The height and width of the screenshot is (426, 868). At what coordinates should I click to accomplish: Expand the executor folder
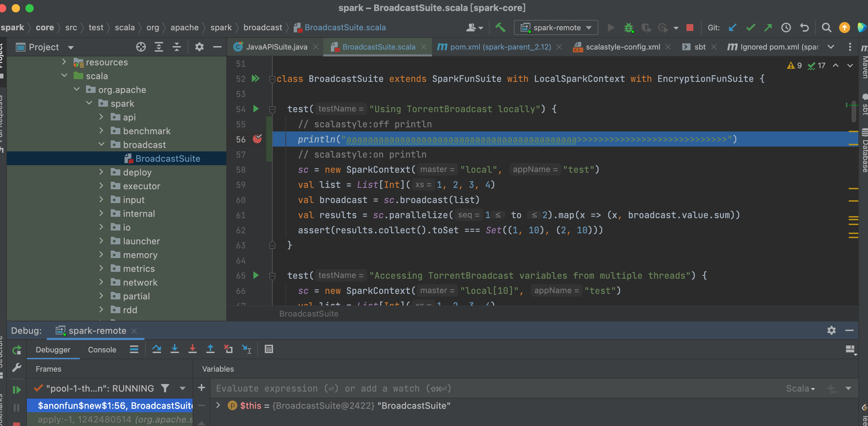tap(101, 186)
